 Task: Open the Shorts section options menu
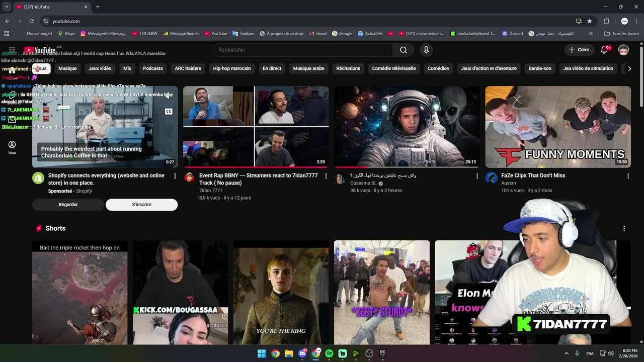[624, 228]
